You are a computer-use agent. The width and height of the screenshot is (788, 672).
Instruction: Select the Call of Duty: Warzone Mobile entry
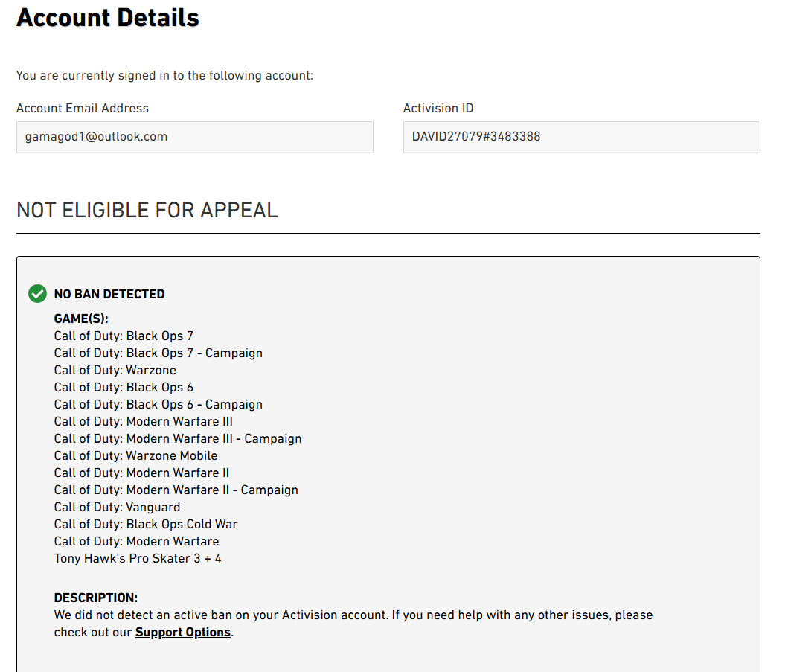click(136, 455)
